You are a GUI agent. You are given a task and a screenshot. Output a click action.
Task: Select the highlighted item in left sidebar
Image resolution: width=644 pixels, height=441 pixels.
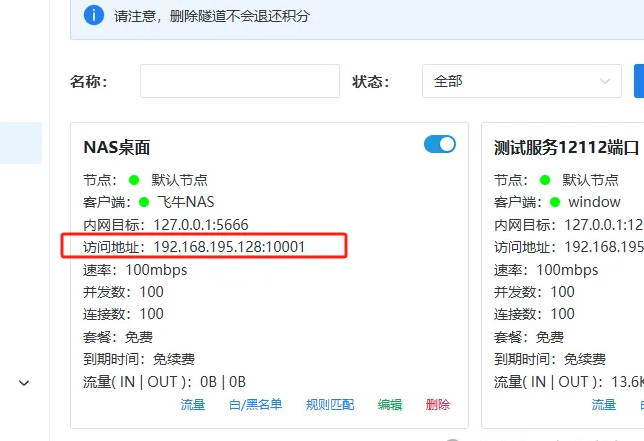(21, 143)
